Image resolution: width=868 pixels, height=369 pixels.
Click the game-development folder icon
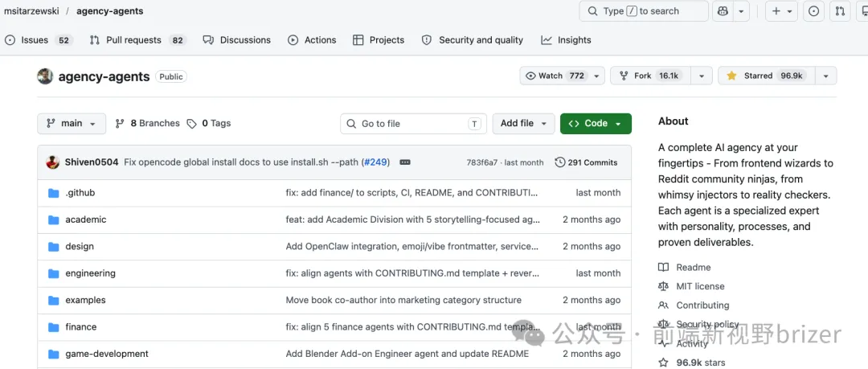(x=54, y=354)
